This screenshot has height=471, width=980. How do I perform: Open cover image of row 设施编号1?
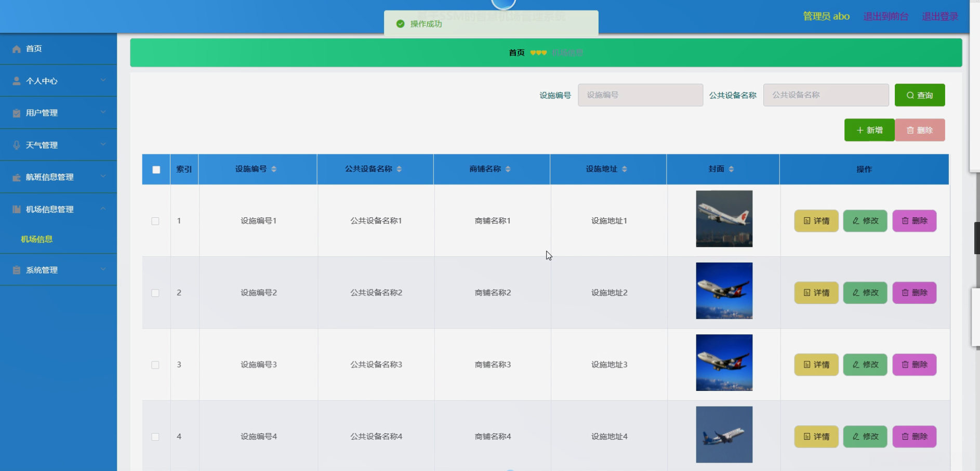pyautogui.click(x=724, y=219)
